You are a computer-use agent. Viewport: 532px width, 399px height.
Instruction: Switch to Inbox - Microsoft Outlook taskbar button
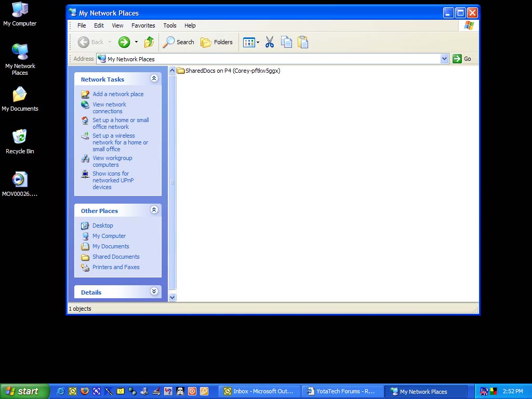tap(260, 391)
